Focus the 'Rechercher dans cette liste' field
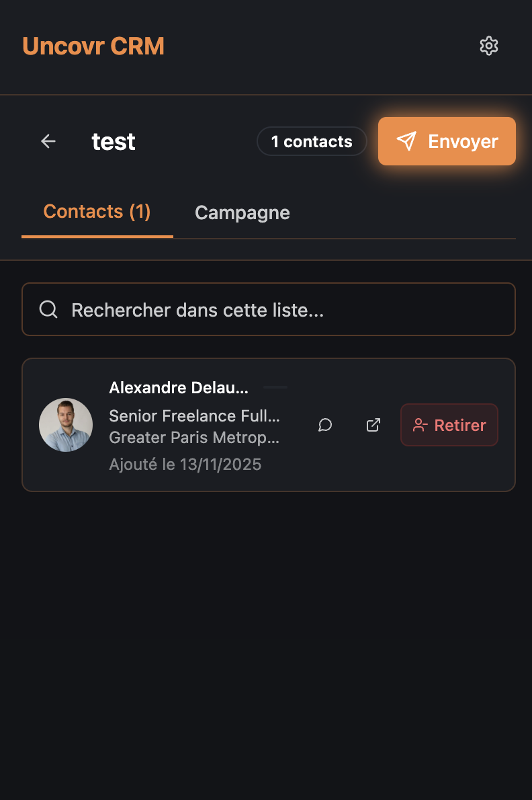Viewport: 532px width, 800px height. pos(282,309)
